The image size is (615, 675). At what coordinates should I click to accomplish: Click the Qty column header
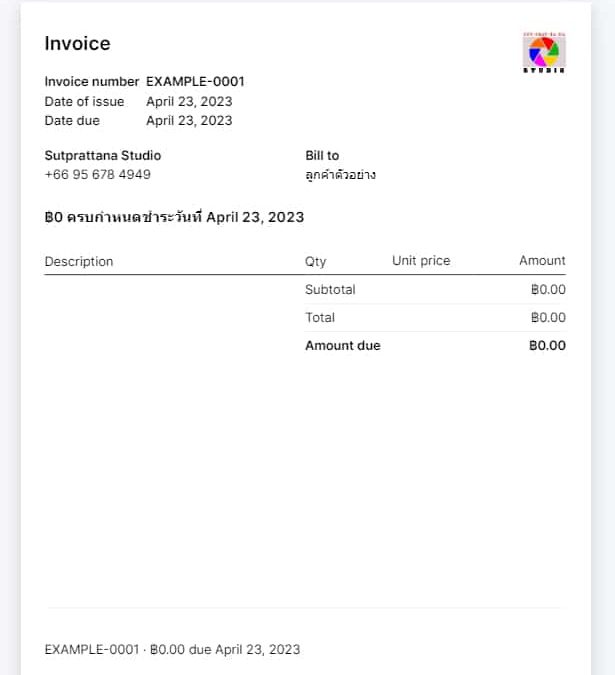coord(315,261)
